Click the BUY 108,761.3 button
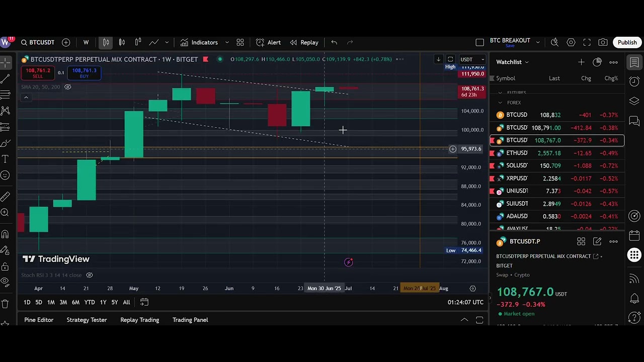Viewport: 644px width, 362px height. [x=84, y=73]
